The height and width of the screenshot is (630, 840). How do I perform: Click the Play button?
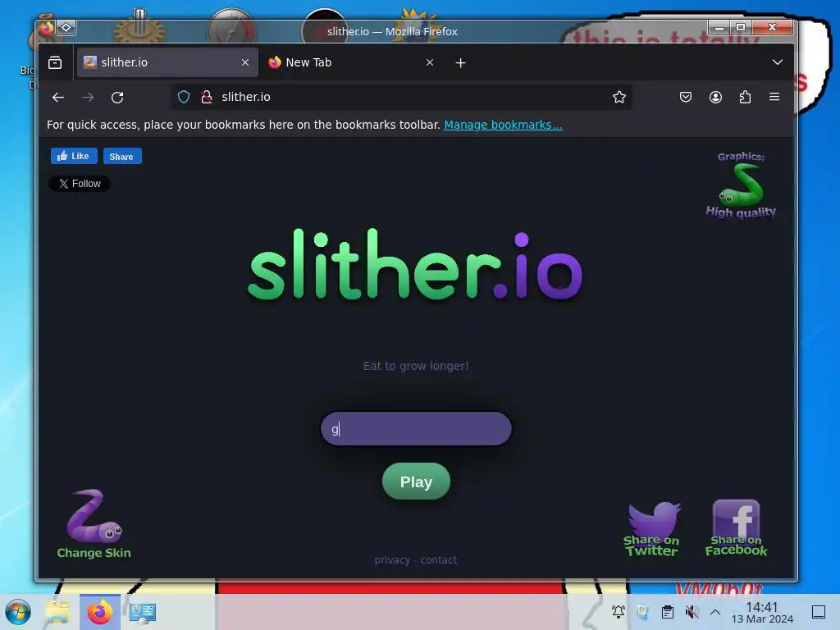[x=416, y=482]
